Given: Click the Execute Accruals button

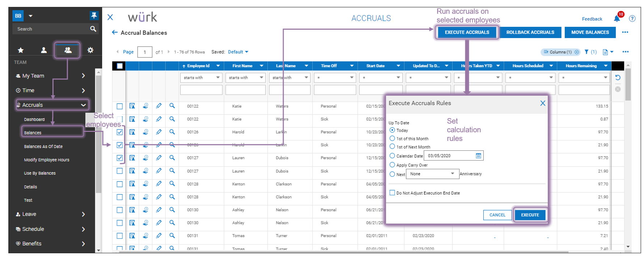Looking at the screenshot, I should pos(467,32).
